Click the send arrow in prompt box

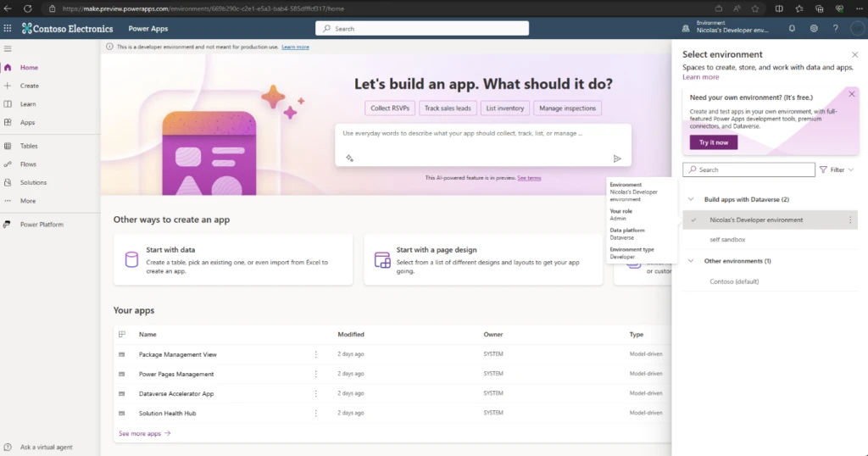click(617, 158)
